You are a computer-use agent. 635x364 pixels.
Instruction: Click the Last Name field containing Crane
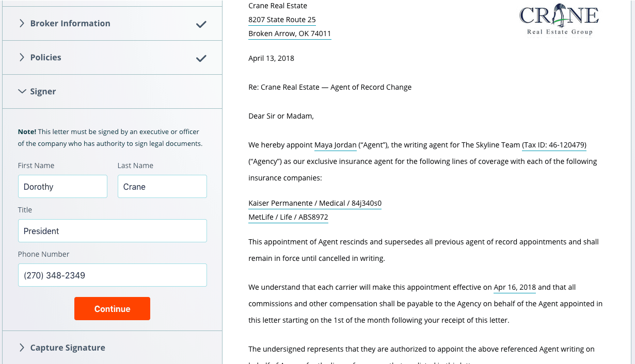click(162, 186)
